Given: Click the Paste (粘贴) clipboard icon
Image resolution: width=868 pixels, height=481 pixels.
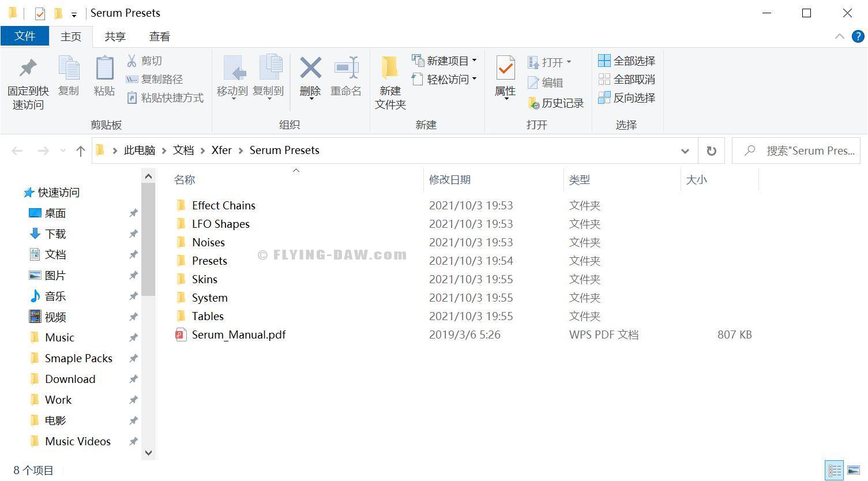Looking at the screenshot, I should click(104, 69).
